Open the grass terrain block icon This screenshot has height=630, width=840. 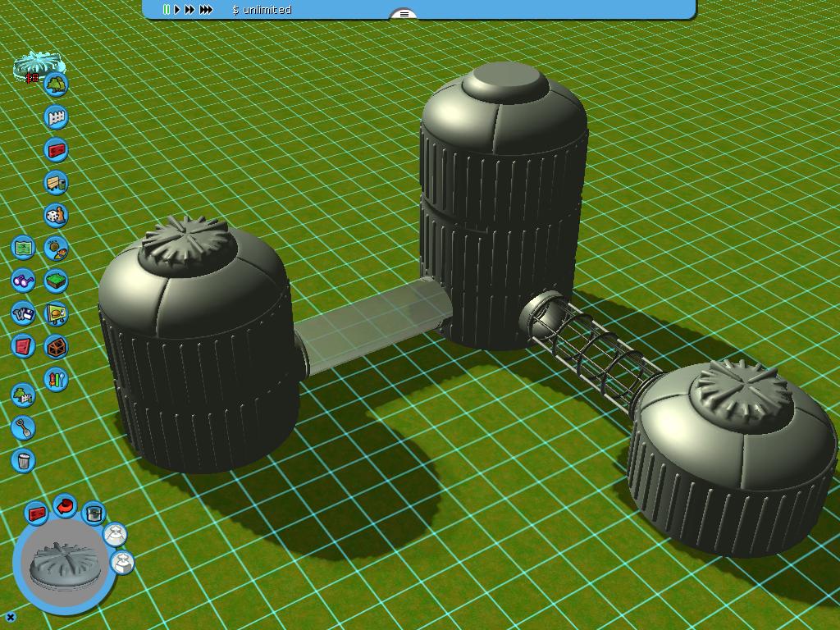pos(56,281)
